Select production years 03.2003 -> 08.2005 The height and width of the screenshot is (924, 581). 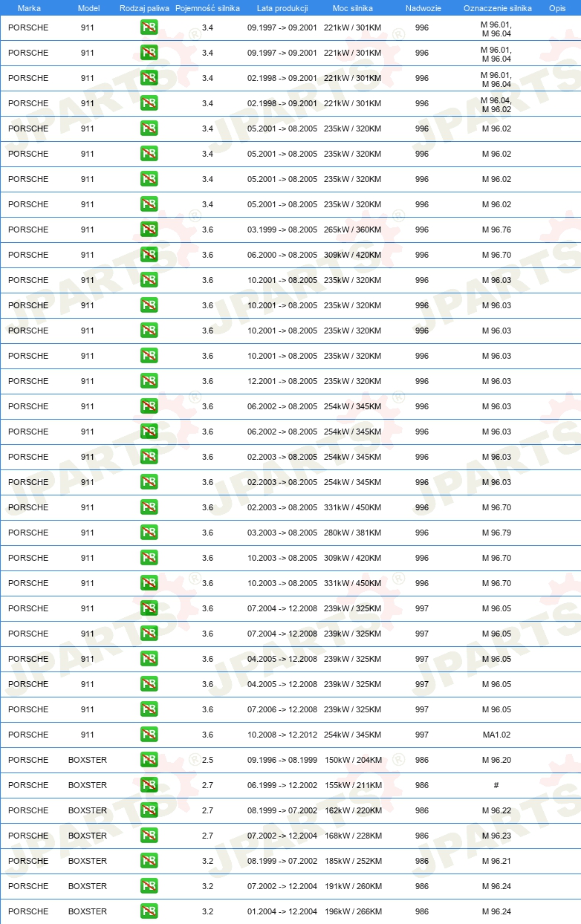[x=282, y=533]
